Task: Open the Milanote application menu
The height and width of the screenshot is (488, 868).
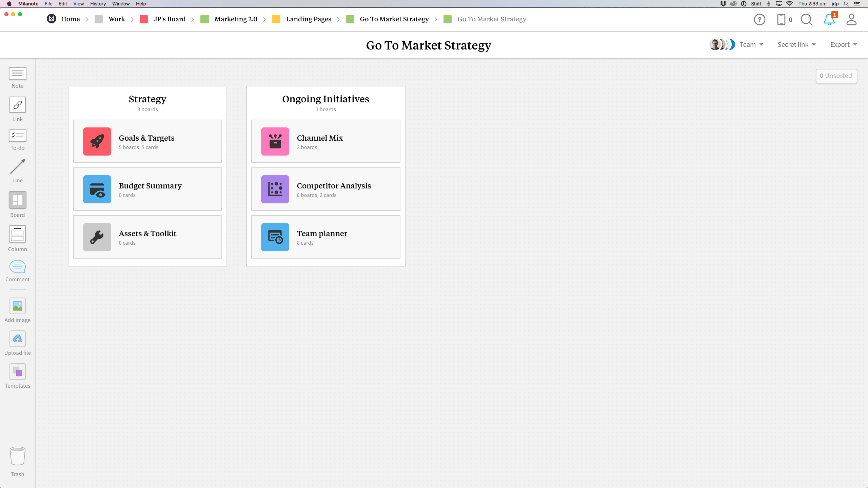Action: [28, 4]
